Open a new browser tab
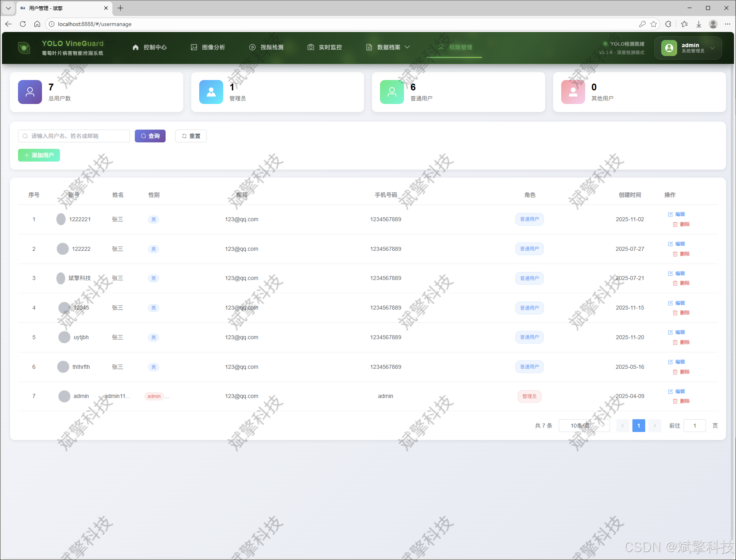 point(120,8)
